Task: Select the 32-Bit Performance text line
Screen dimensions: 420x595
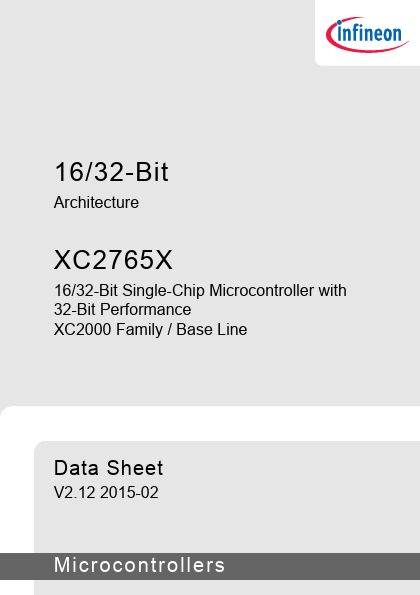Action: pyautogui.click(x=122, y=310)
